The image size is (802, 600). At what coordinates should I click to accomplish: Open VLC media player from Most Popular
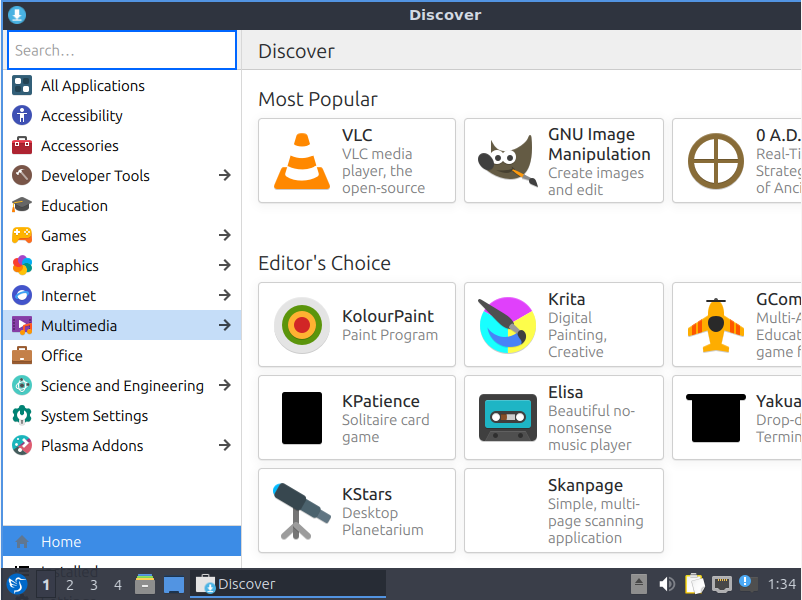(356, 160)
